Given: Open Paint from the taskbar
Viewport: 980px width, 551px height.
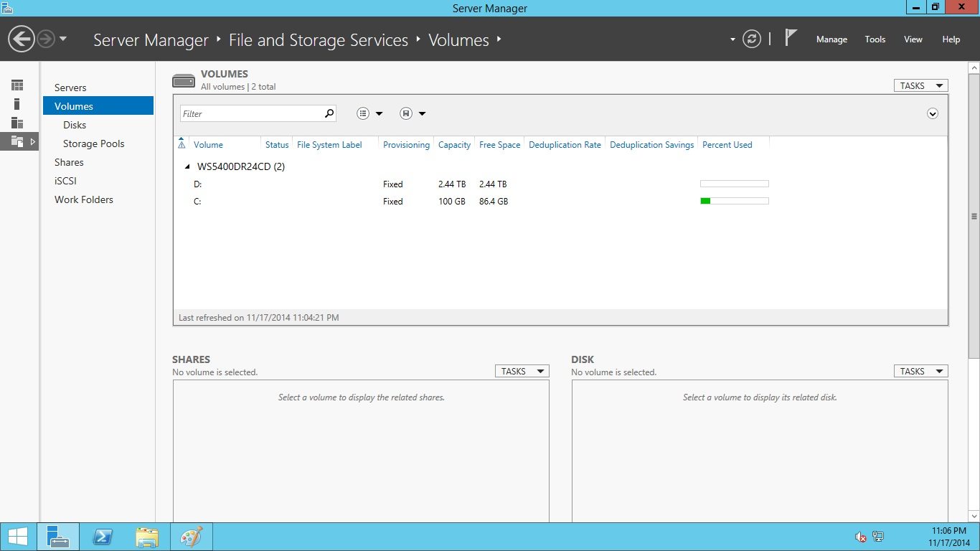Looking at the screenshot, I should click(x=191, y=537).
